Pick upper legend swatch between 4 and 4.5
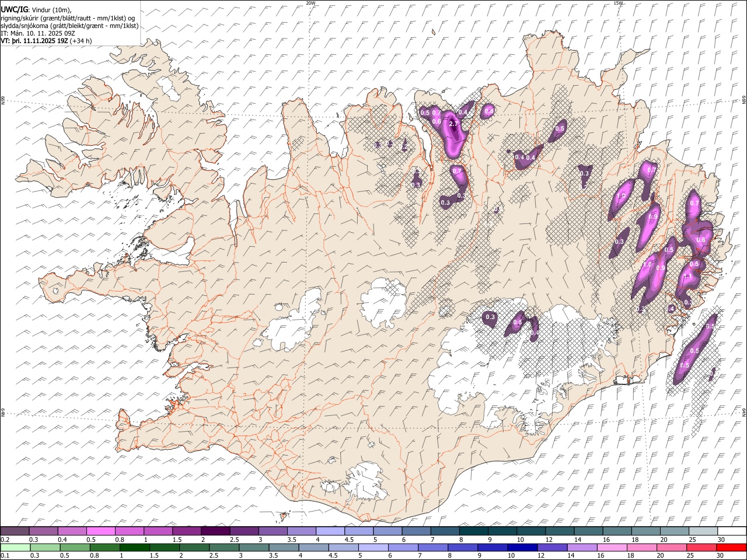 330,531
